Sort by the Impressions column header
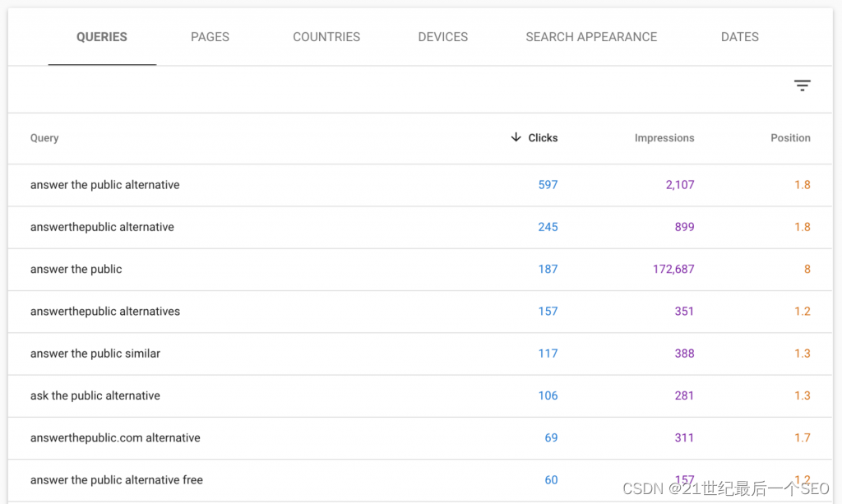The height and width of the screenshot is (504, 842). tap(664, 138)
